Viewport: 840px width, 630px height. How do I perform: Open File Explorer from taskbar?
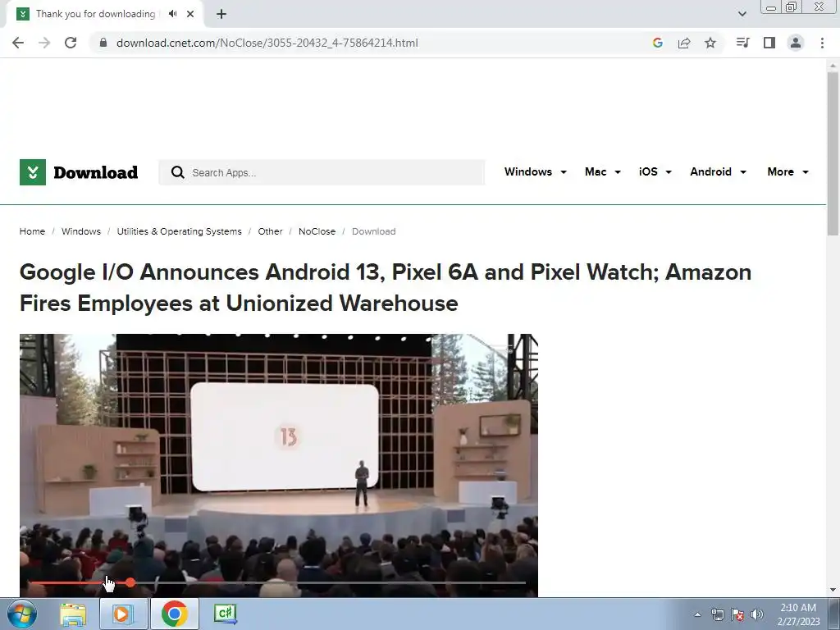(x=73, y=614)
